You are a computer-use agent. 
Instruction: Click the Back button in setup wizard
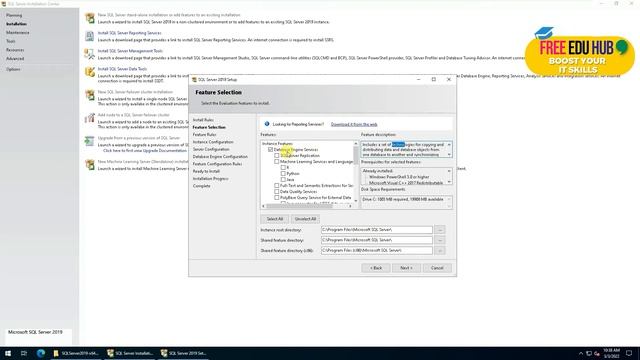[376, 268]
